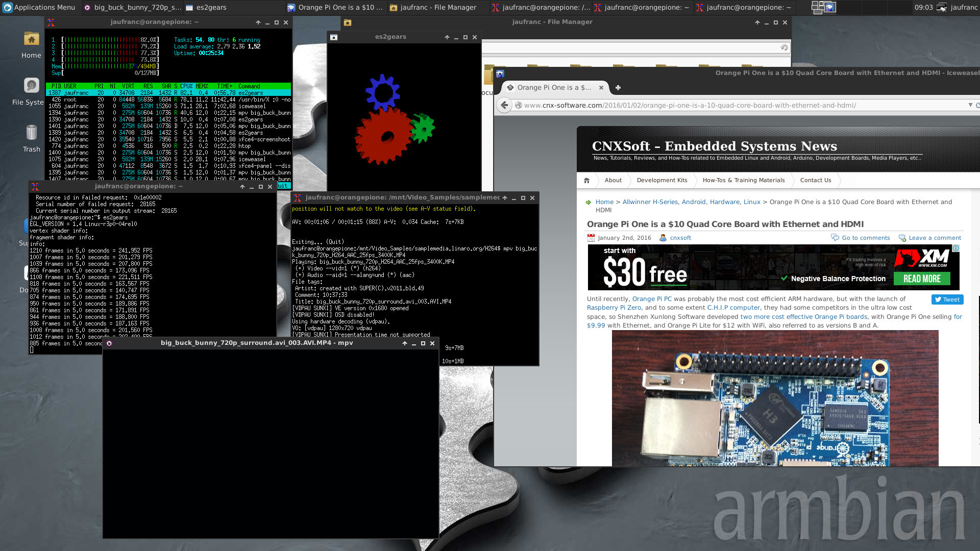Open the About menu on CNXSoft
Viewport: 980px width, 551px height.
click(x=613, y=180)
